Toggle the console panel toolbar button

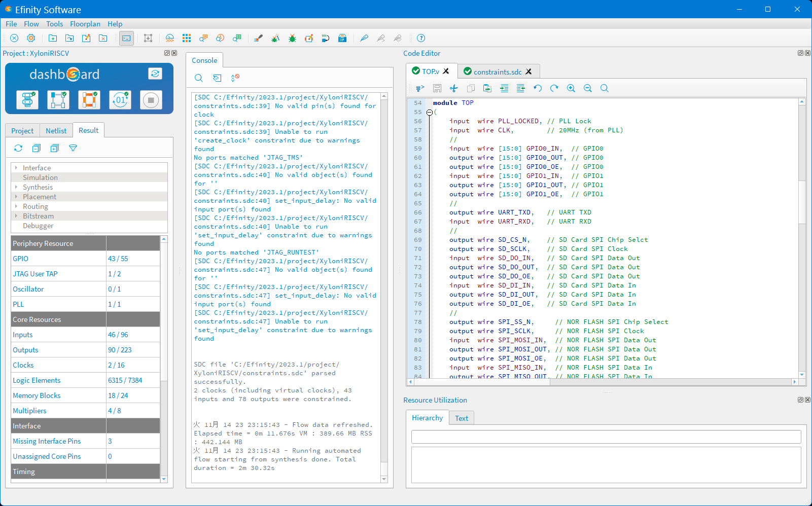pyautogui.click(x=126, y=38)
